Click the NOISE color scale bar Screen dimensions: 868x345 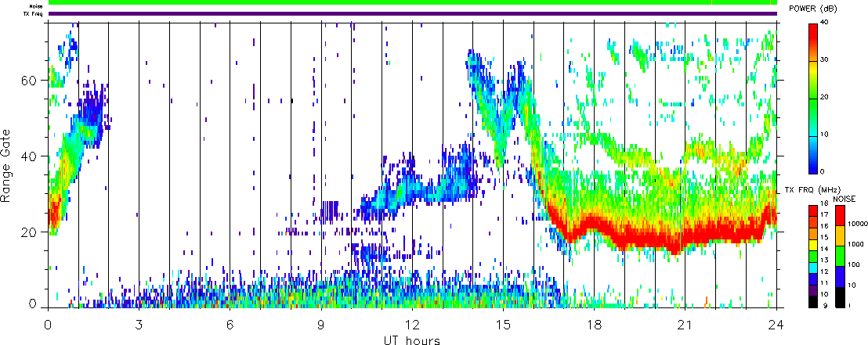click(841, 256)
